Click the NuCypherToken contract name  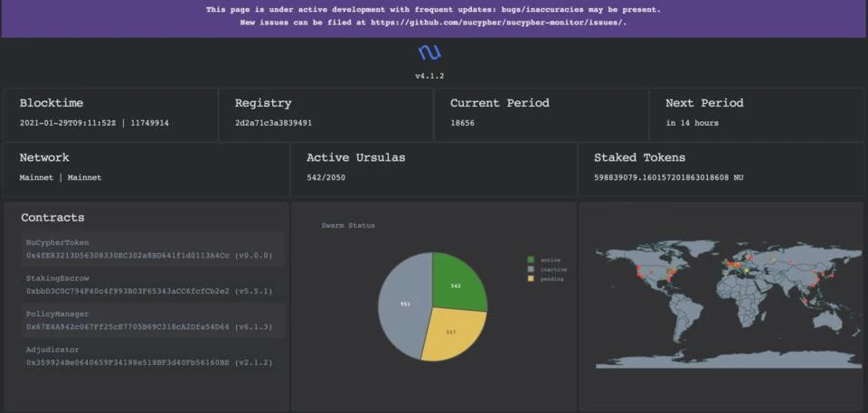pos(58,242)
